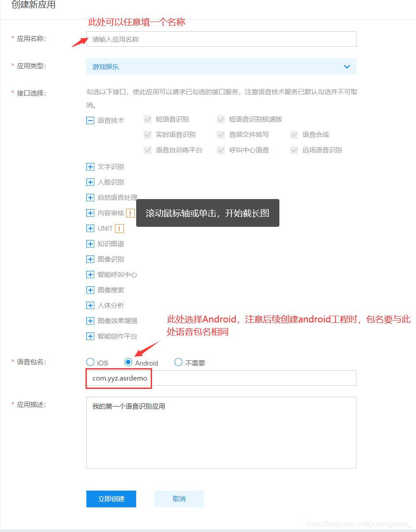
Task: Toggle the 语音合成 checkbox
Action: 294,134
